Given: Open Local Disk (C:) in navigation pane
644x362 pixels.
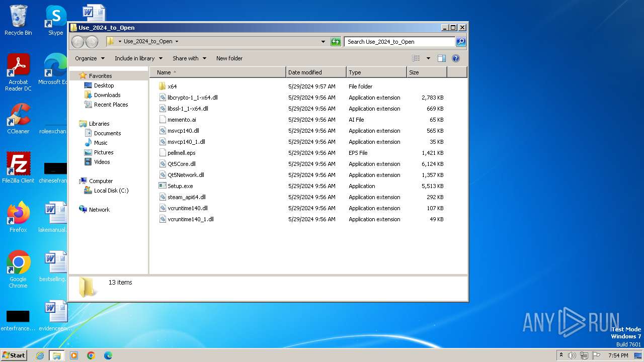Looking at the screenshot, I should tap(111, 191).
